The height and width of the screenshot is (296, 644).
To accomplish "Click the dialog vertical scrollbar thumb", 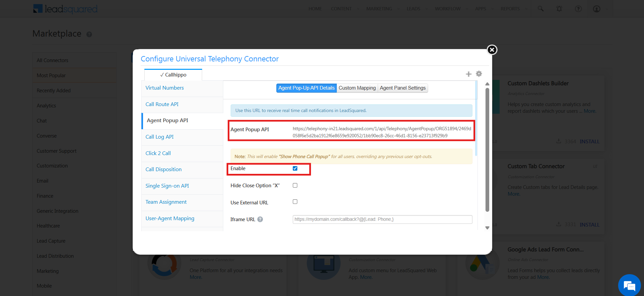I will tap(487, 150).
